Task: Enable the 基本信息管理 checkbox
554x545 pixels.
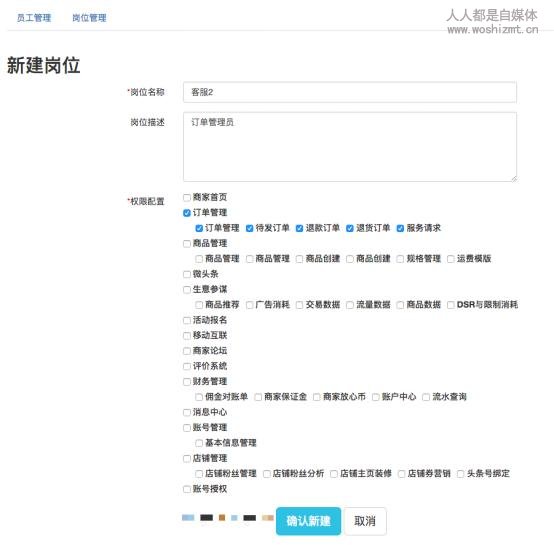Action: (x=199, y=443)
